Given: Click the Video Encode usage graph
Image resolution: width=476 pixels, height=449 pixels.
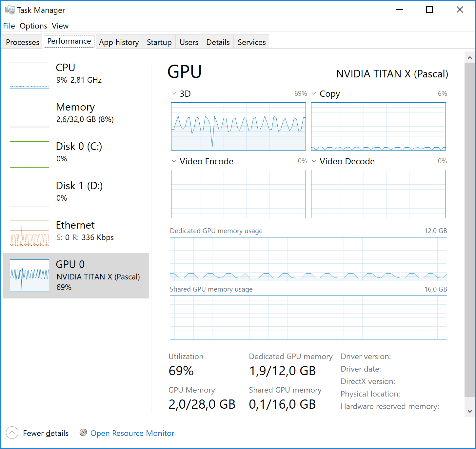Looking at the screenshot, I should (x=238, y=194).
